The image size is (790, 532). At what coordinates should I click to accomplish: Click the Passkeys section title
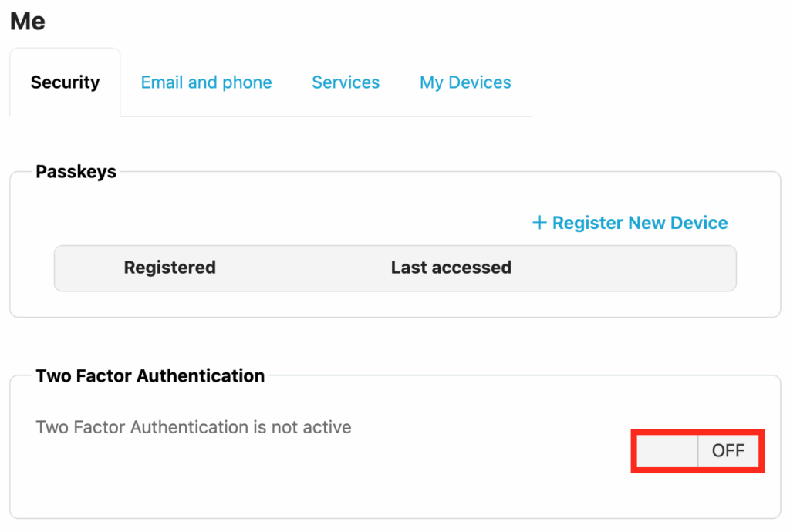(x=76, y=172)
